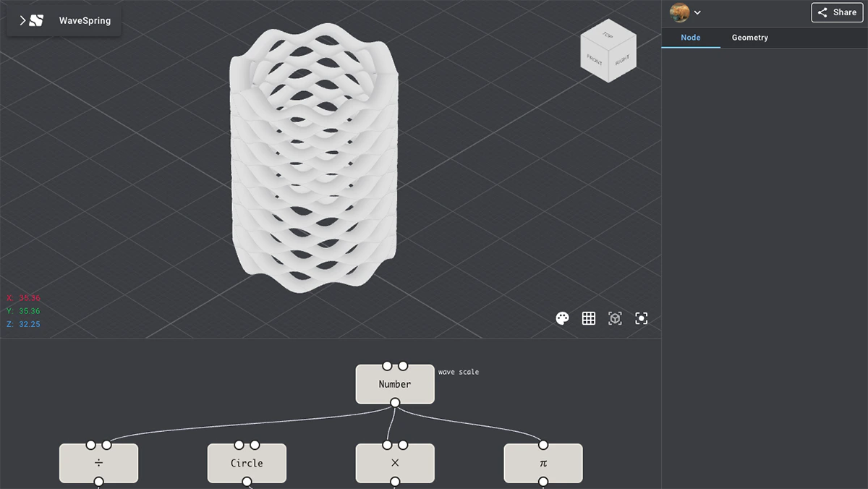Image resolution: width=868 pixels, height=489 pixels.
Task: Select the Number node
Action: click(395, 384)
